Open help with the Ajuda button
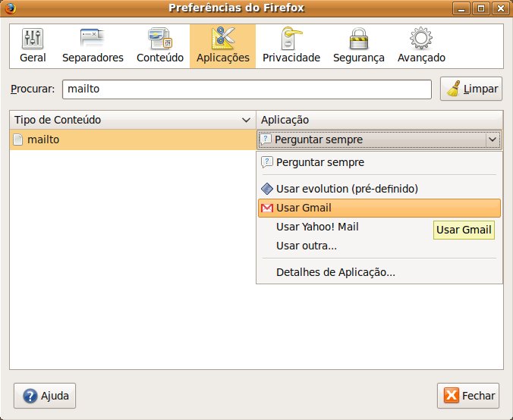Screen dimensions: 513x420 [45, 396]
